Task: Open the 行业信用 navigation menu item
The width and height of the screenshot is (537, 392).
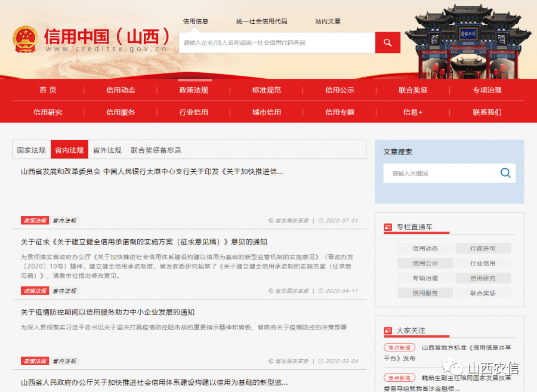Action: coord(193,112)
